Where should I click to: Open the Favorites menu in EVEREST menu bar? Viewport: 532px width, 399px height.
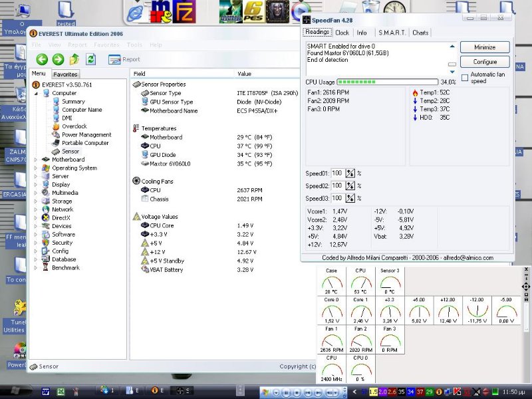point(106,45)
